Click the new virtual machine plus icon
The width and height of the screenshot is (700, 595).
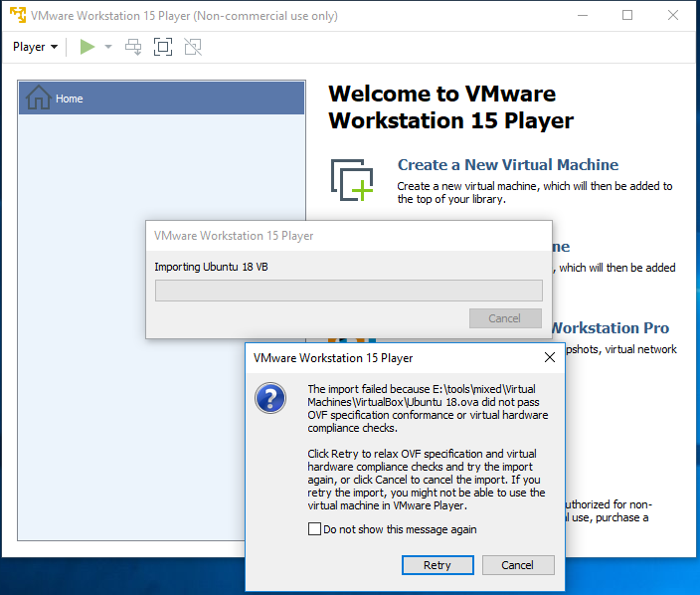tap(352, 180)
